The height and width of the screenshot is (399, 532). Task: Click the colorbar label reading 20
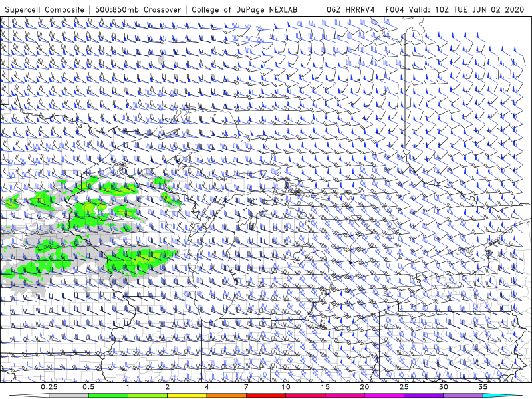(x=364, y=387)
